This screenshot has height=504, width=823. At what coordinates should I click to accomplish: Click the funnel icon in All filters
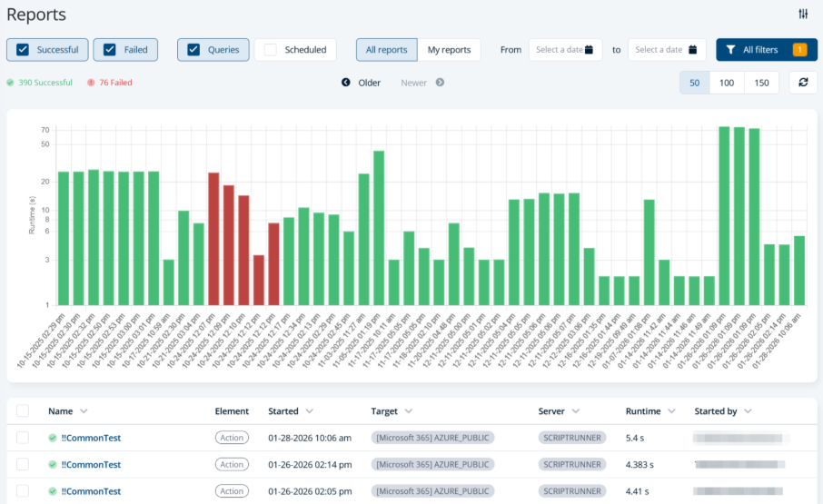pos(730,50)
